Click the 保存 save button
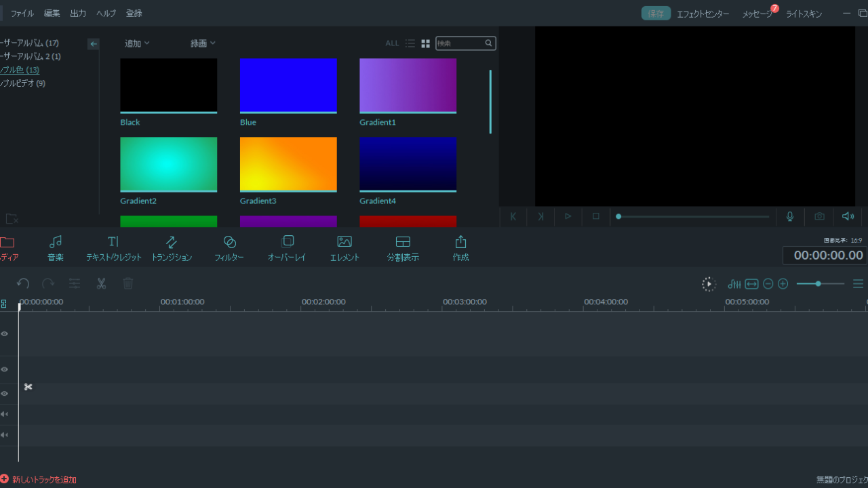Screen dimensions: 868x488 [x=656, y=14]
